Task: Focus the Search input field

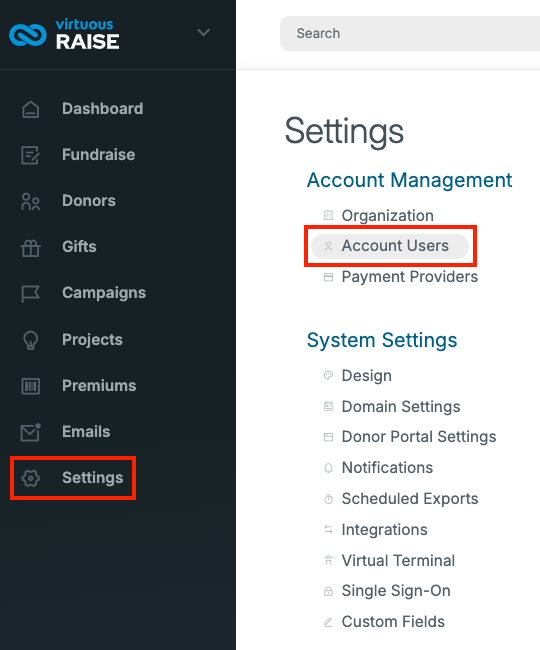Action: 410,34
